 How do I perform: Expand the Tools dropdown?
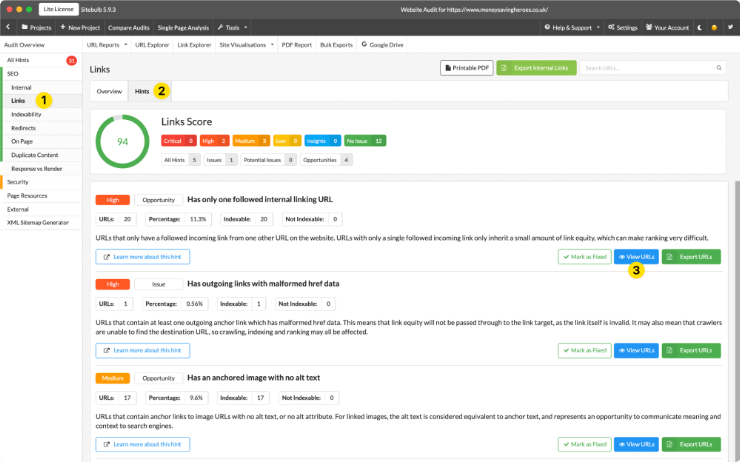pyautogui.click(x=232, y=27)
